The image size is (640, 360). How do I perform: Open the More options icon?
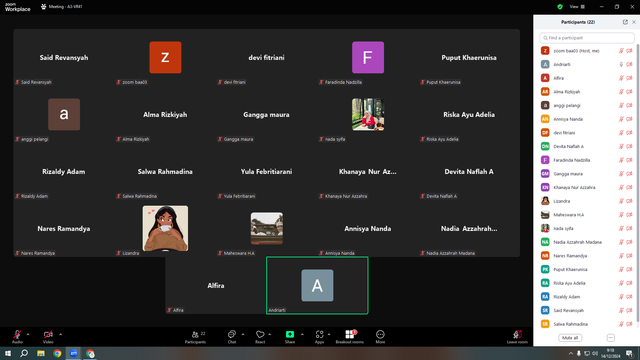(380, 336)
